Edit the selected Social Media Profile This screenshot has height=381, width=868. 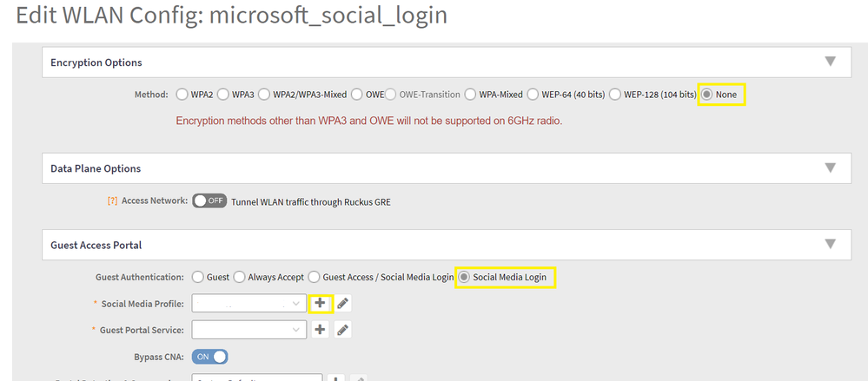[x=343, y=304]
